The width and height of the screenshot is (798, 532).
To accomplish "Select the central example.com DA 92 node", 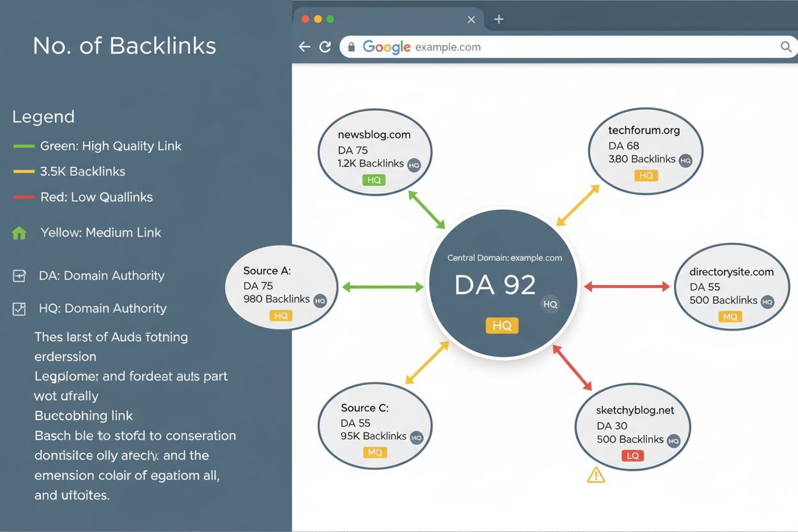I will (x=502, y=285).
